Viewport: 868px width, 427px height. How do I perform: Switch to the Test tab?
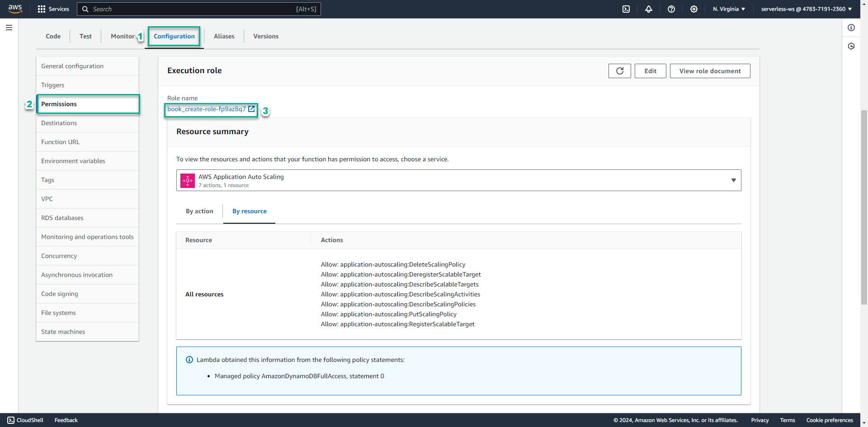pos(85,36)
